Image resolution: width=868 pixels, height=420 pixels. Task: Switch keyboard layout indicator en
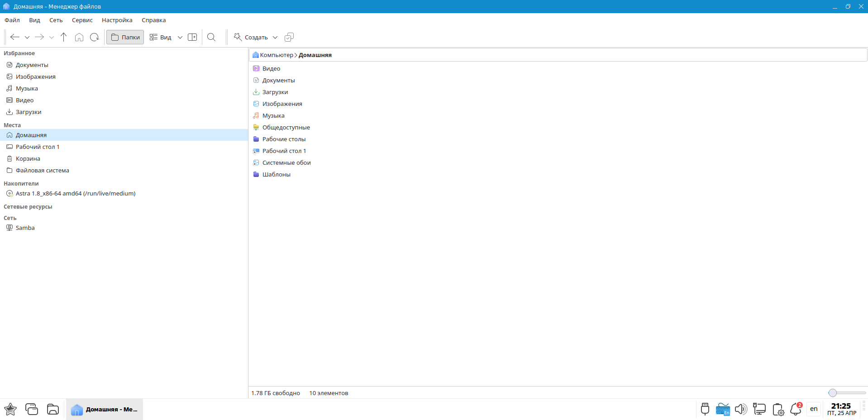click(814, 409)
